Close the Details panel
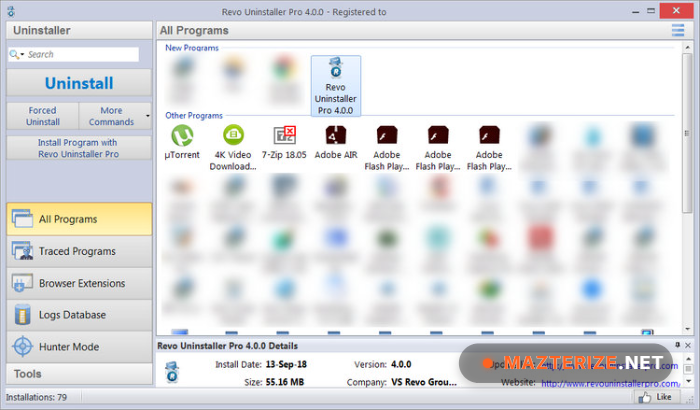 pyautogui.click(x=688, y=345)
